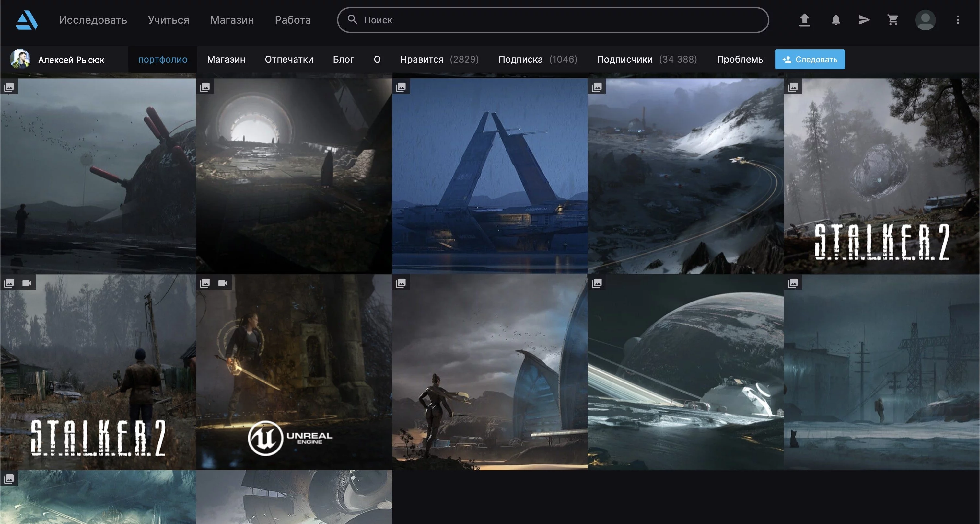Open Нравится (2829) tab
Viewport: 980px width, 524px height.
tap(439, 59)
